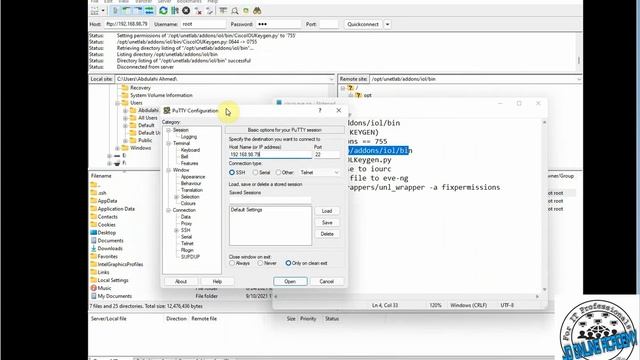Click the Cancel button in PuTTY
The width and height of the screenshot is (640, 360).
tap(327, 282)
